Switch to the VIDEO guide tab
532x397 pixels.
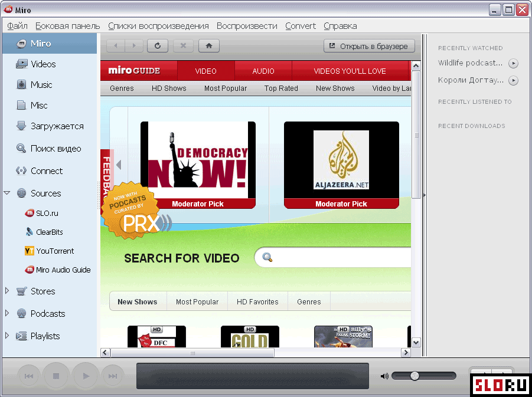205,71
